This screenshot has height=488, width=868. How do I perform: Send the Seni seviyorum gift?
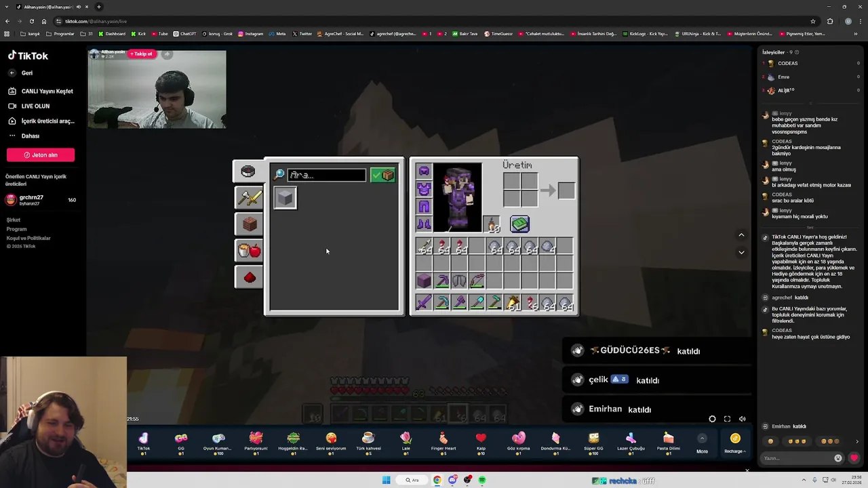coord(331,443)
